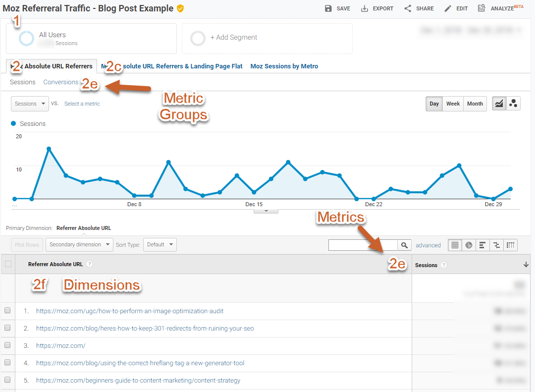Click the search magnifier button

405,245
